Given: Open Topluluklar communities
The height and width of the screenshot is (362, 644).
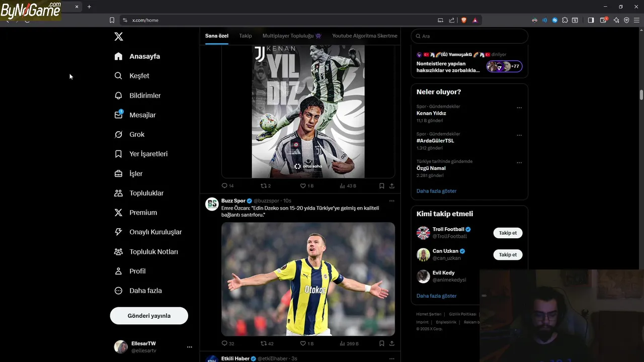Looking at the screenshot, I should [139, 193].
